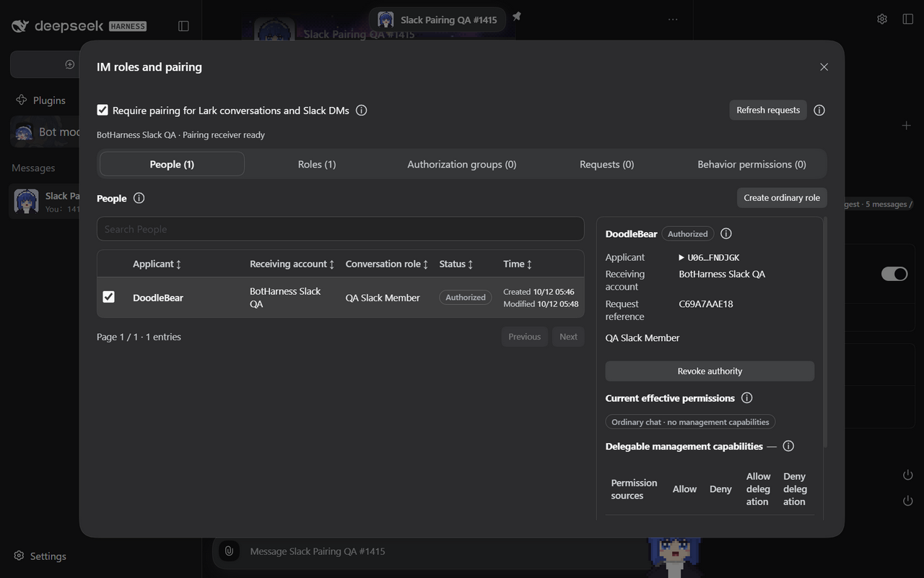Click the Search People input field

point(341,229)
